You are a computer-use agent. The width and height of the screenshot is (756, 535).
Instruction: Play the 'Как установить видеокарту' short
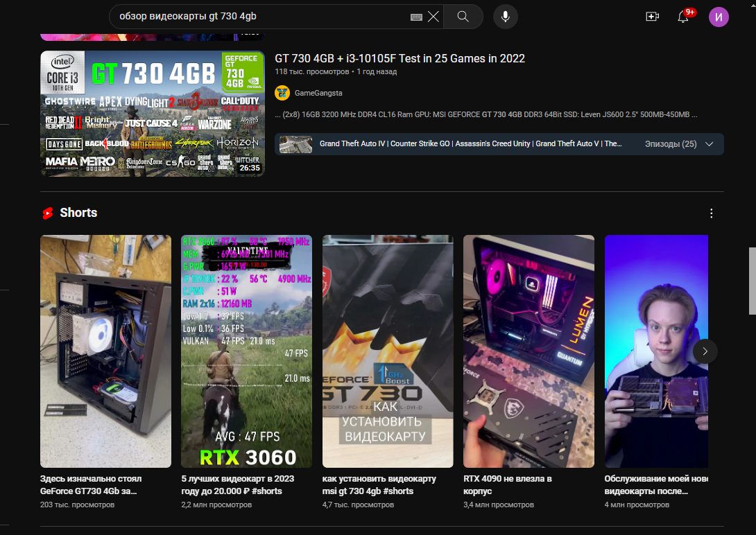pos(388,351)
